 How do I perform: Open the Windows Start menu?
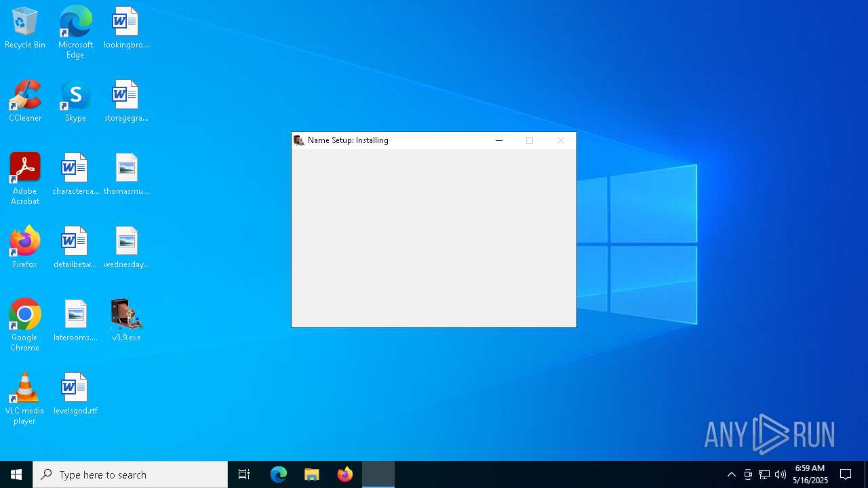click(16, 474)
